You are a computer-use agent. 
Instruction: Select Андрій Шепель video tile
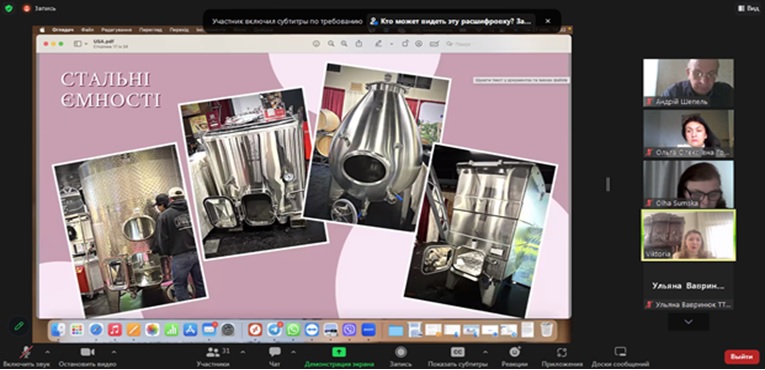688,82
